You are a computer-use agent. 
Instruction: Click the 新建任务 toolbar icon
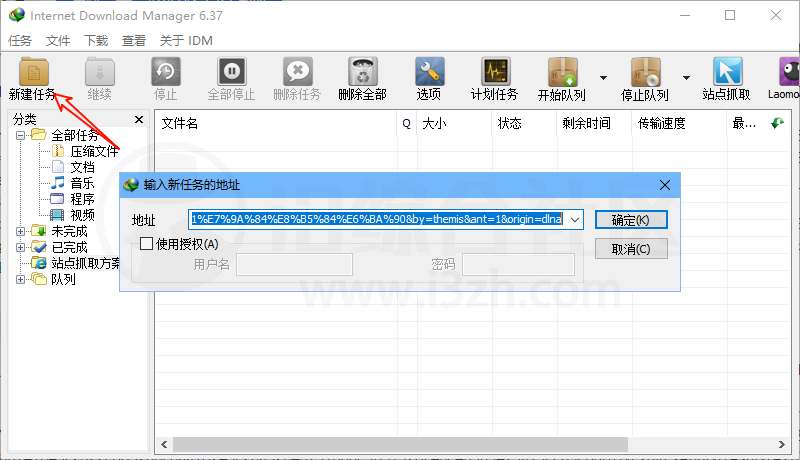[32, 72]
